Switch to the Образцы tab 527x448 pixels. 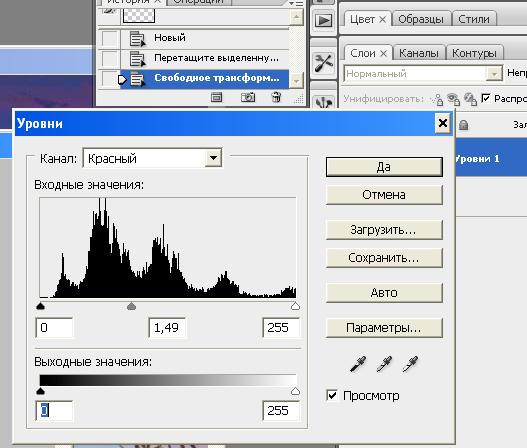421,19
